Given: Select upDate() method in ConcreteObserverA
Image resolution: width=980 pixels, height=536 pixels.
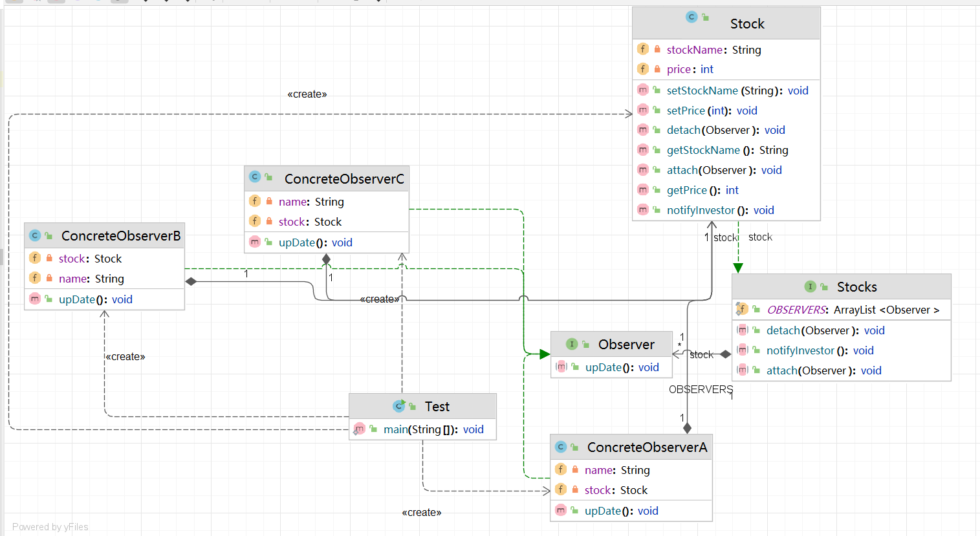Looking at the screenshot, I should pyautogui.click(x=621, y=511).
